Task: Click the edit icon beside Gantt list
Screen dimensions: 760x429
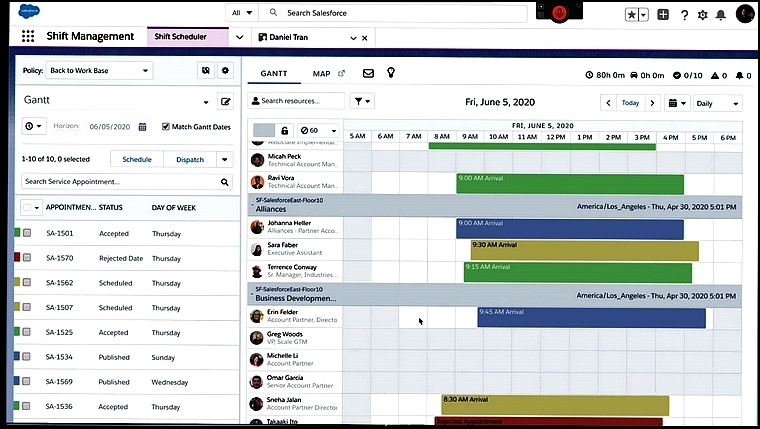Action: pyautogui.click(x=225, y=101)
